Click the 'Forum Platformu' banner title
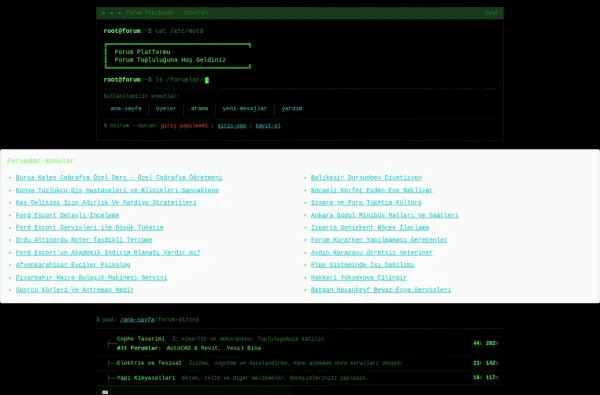The image size is (600, 395). 142,52
